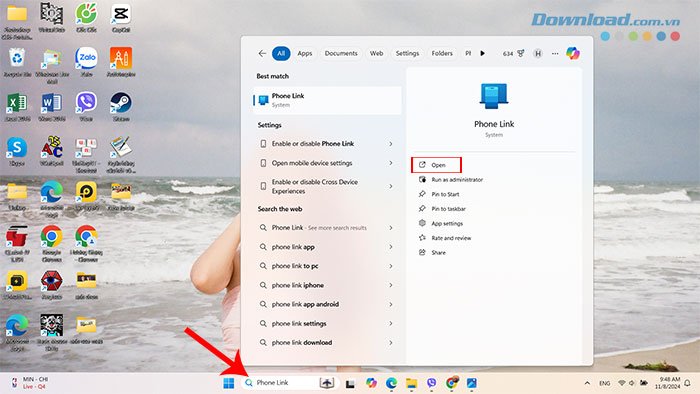Open Copilot from the taskbar
The image size is (700, 394).
pyautogui.click(x=371, y=383)
